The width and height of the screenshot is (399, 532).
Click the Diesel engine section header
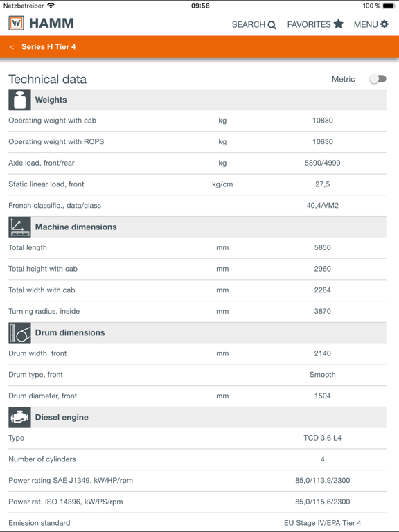pyautogui.click(x=197, y=417)
